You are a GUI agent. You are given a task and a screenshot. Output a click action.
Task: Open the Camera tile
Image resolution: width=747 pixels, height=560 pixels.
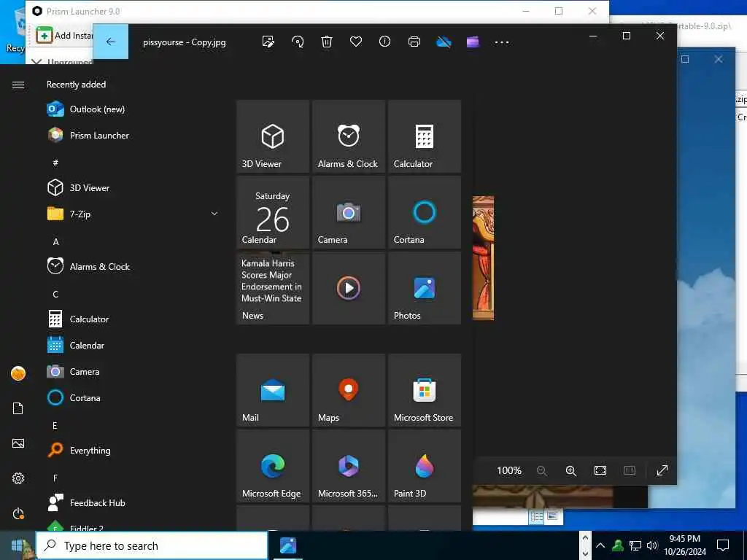(x=349, y=212)
